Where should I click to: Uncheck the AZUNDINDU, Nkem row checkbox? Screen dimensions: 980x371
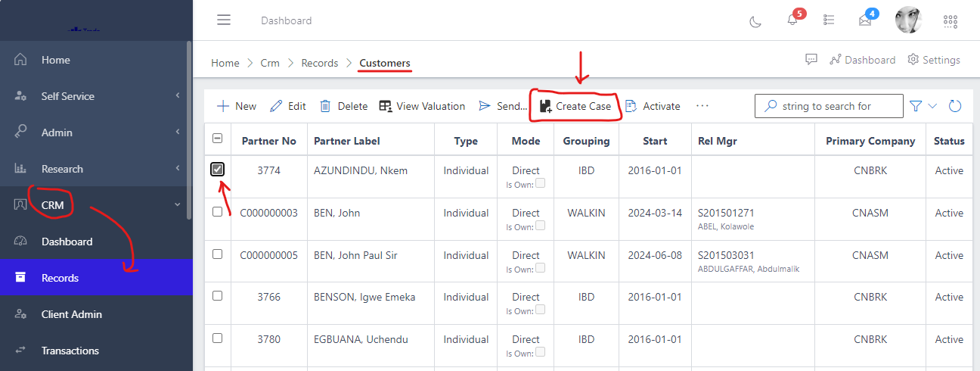218,170
